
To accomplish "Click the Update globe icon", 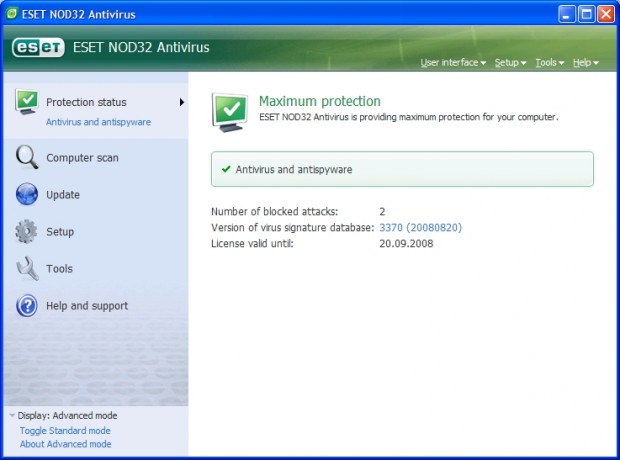I will click(27, 194).
